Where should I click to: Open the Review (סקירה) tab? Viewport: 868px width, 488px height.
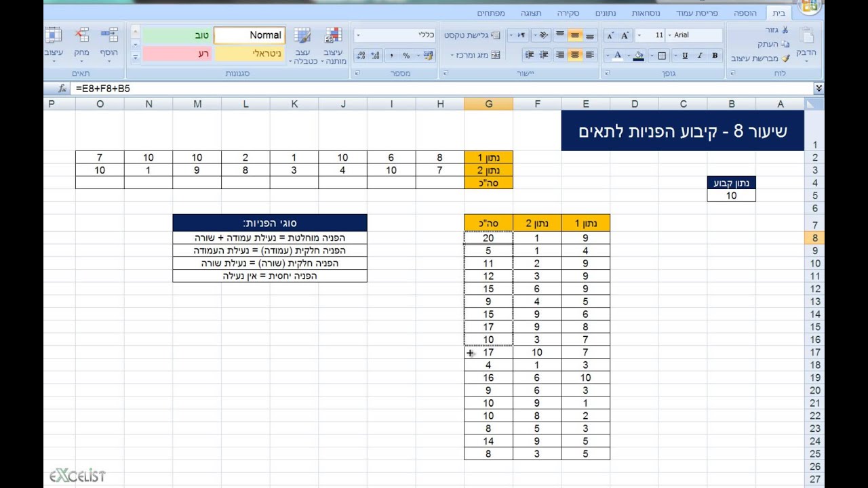tap(568, 13)
